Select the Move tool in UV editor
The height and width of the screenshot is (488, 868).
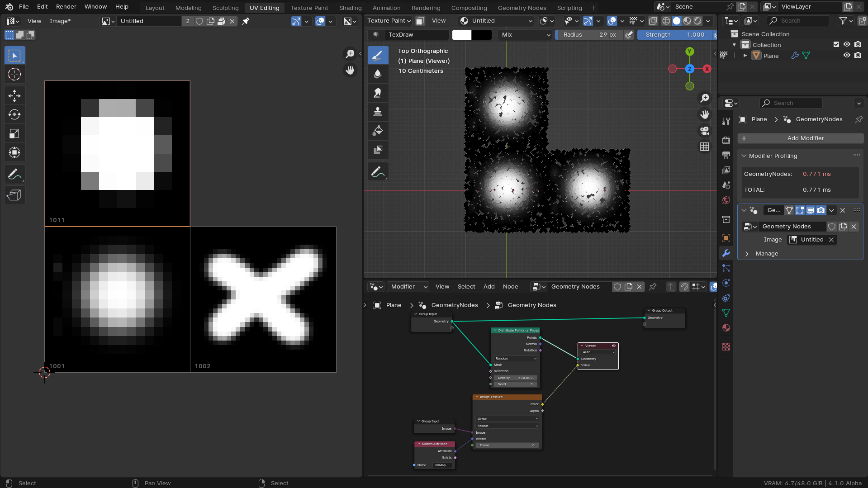14,96
